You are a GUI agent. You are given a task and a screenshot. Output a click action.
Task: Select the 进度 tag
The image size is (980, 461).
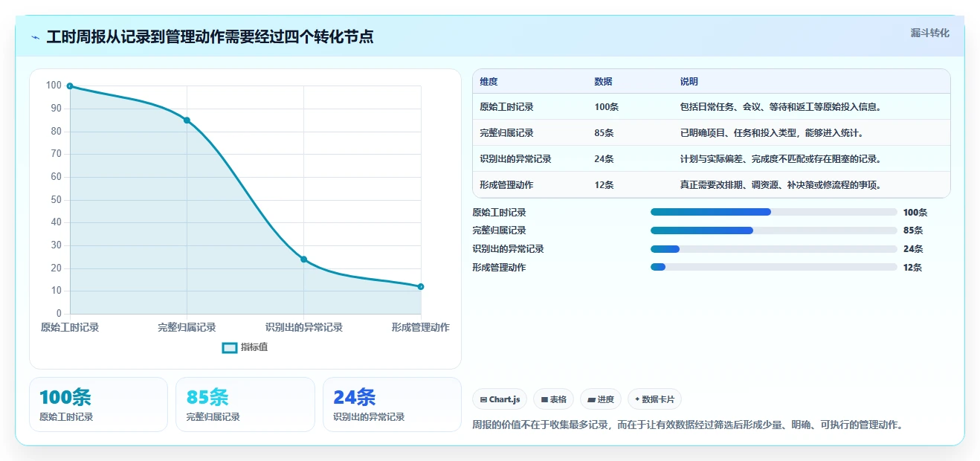[x=601, y=399]
